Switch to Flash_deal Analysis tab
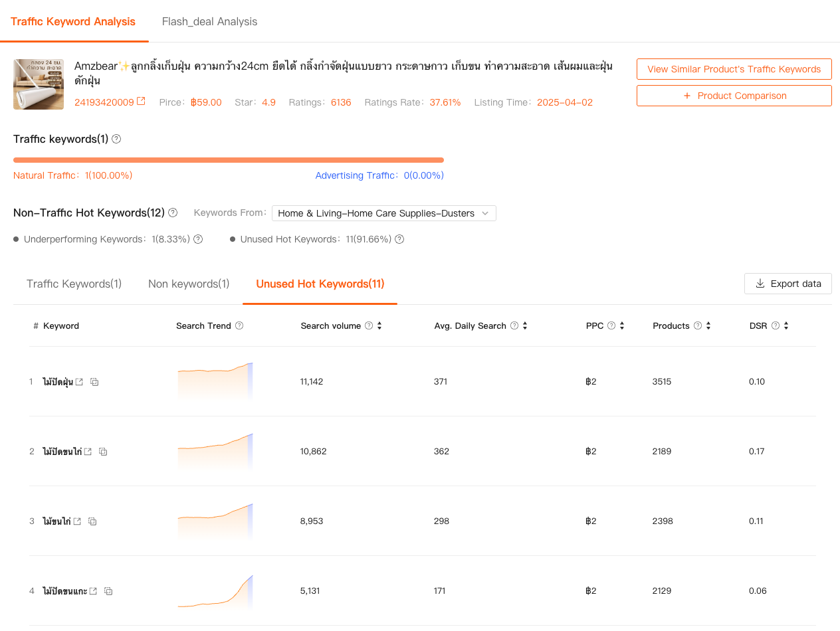Screen dimensions: 840x631 click(x=209, y=21)
